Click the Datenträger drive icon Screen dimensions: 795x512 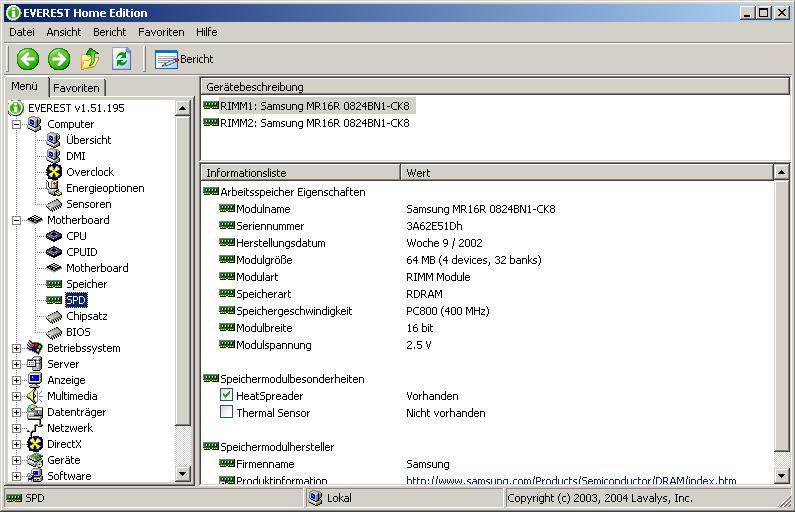coord(34,412)
